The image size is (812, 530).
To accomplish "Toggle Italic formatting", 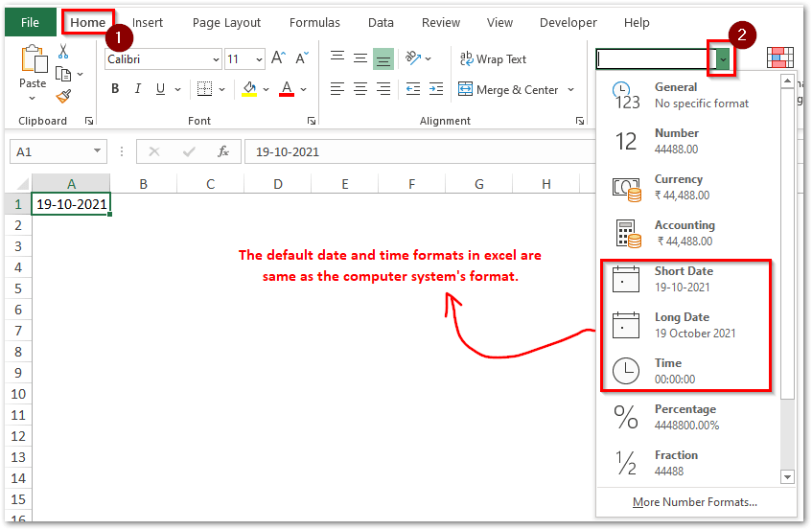I will [138, 89].
